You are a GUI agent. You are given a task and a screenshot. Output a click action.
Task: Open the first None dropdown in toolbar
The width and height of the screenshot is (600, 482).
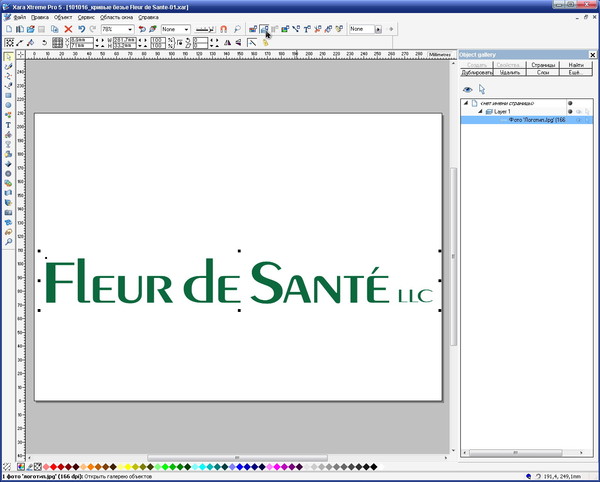186,29
